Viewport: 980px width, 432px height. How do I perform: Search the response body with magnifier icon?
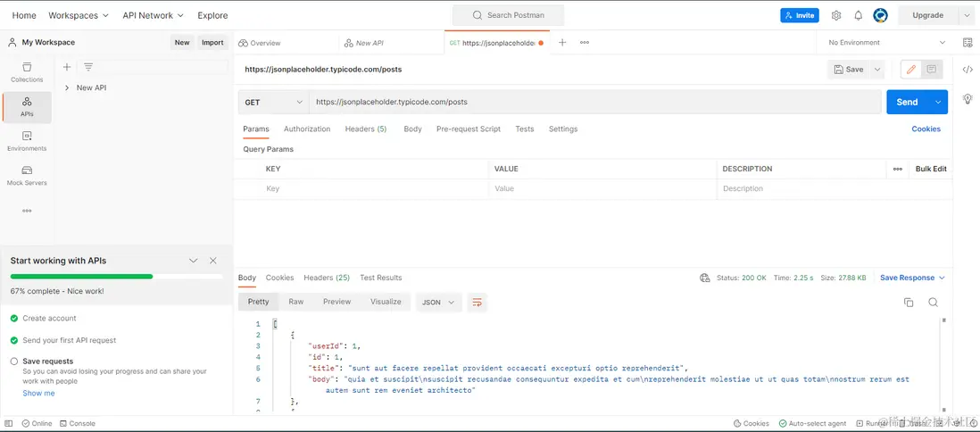click(933, 303)
